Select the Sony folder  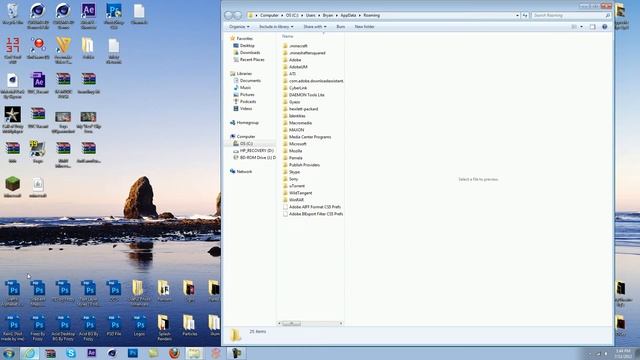pos(293,179)
